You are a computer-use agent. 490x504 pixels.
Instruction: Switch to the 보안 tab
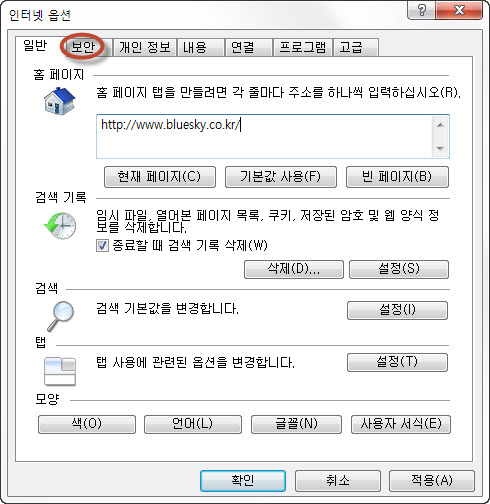point(83,47)
